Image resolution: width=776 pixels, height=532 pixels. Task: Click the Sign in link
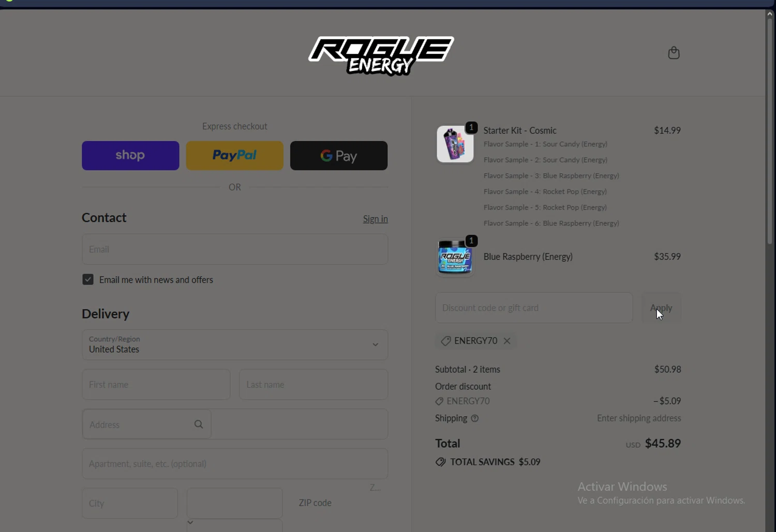point(376,219)
